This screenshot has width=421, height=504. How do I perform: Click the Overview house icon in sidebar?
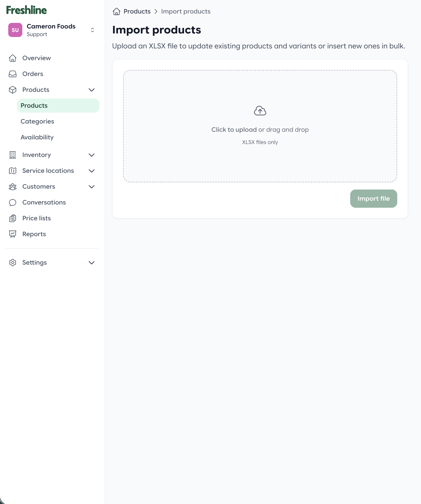pyautogui.click(x=13, y=58)
